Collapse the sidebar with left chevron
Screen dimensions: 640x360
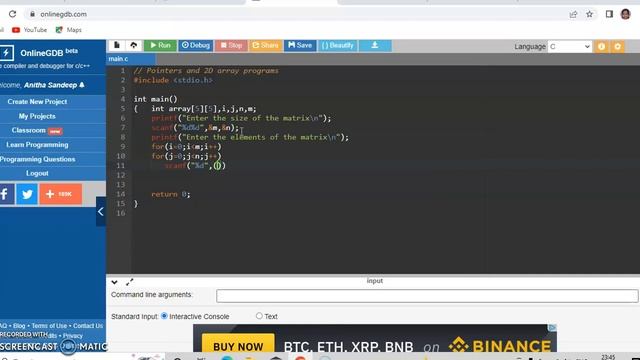pyautogui.click(x=100, y=211)
